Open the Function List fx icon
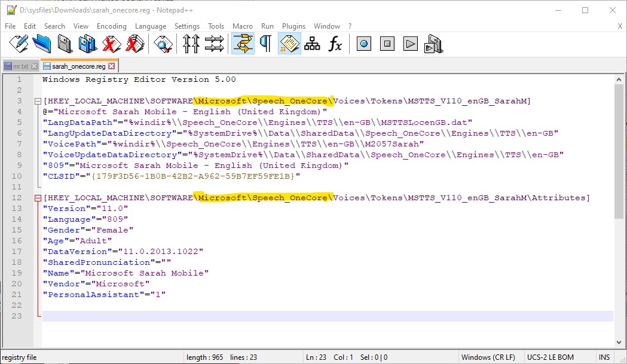Screen dimensions: 627x364 click(x=335, y=44)
